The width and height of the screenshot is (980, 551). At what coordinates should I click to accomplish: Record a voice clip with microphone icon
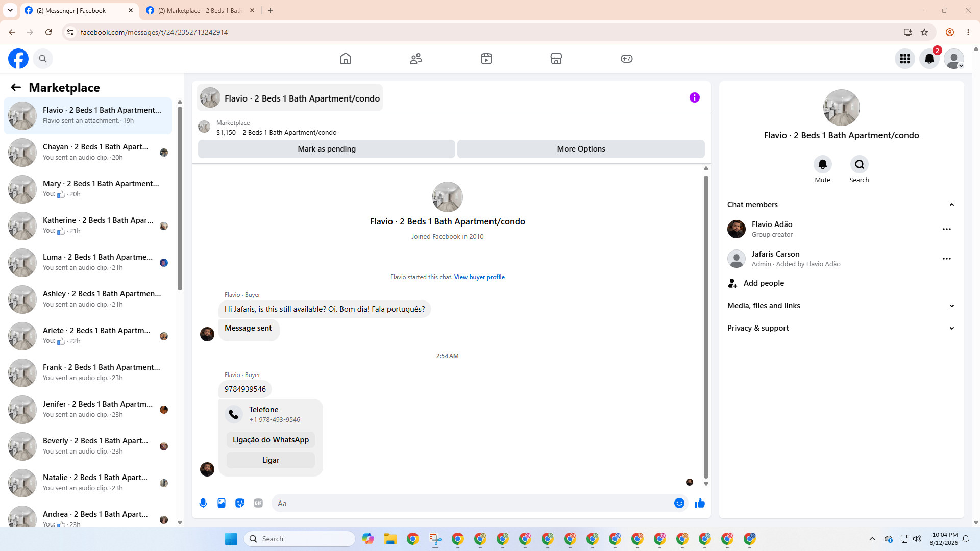click(203, 504)
